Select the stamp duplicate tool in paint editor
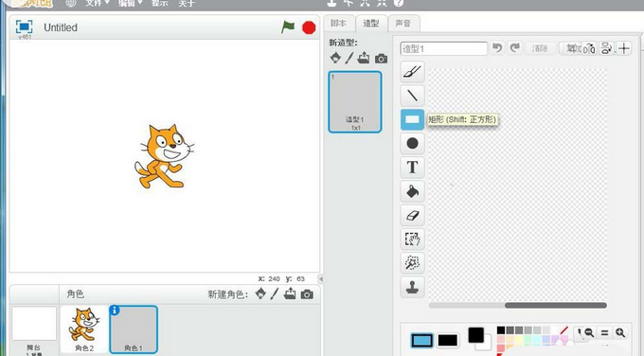 [412, 287]
